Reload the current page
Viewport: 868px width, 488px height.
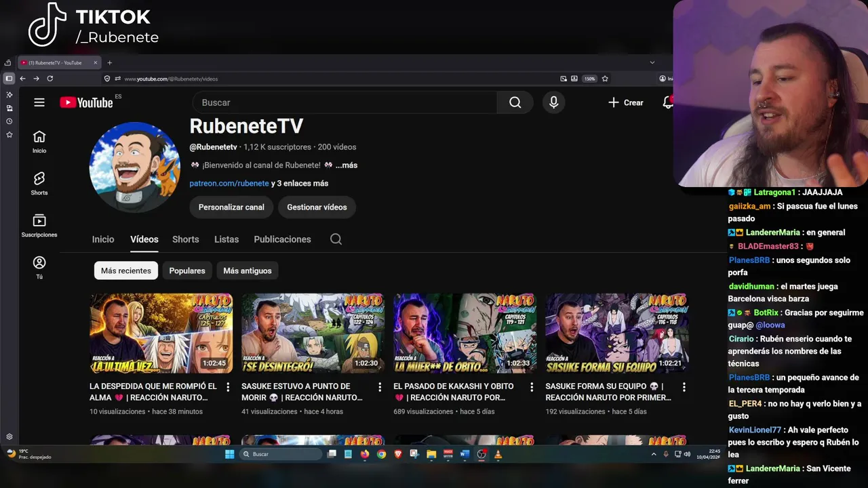pos(50,79)
